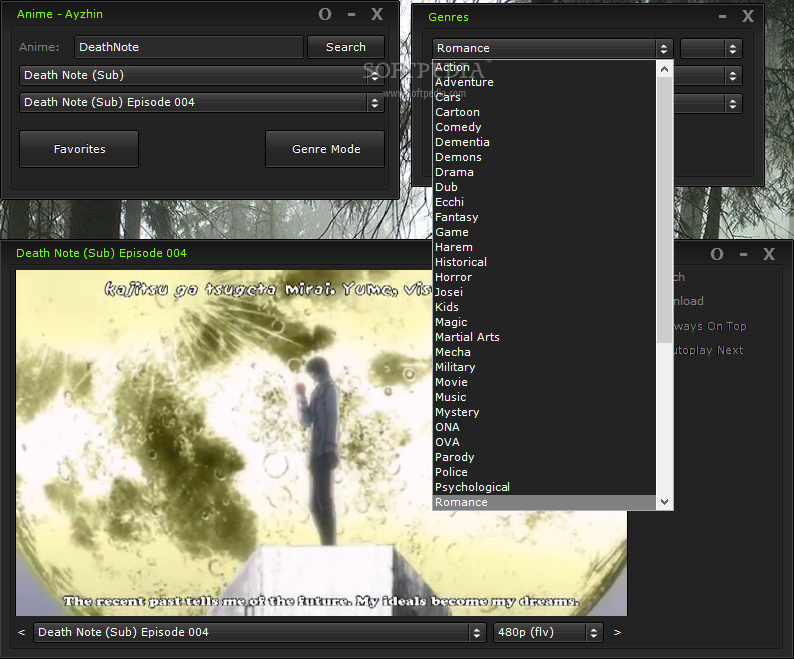This screenshot has height=659, width=794.
Task: Select the Game genre
Action: 544,232
